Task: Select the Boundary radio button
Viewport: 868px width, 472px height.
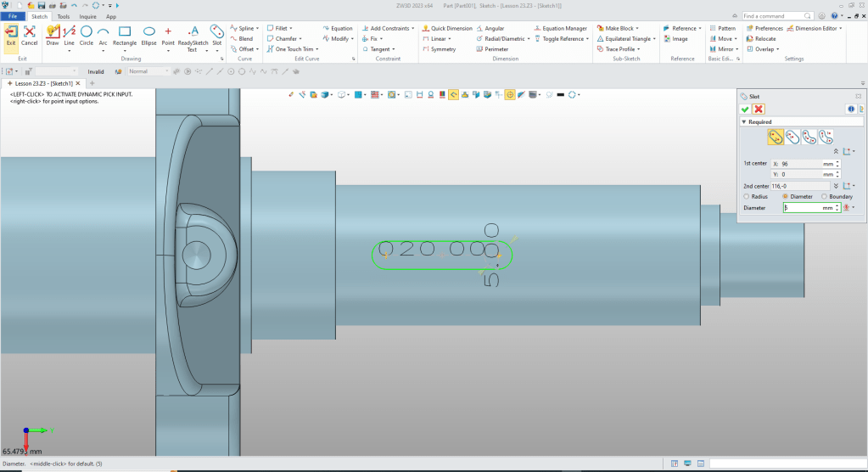Action: 823,196
